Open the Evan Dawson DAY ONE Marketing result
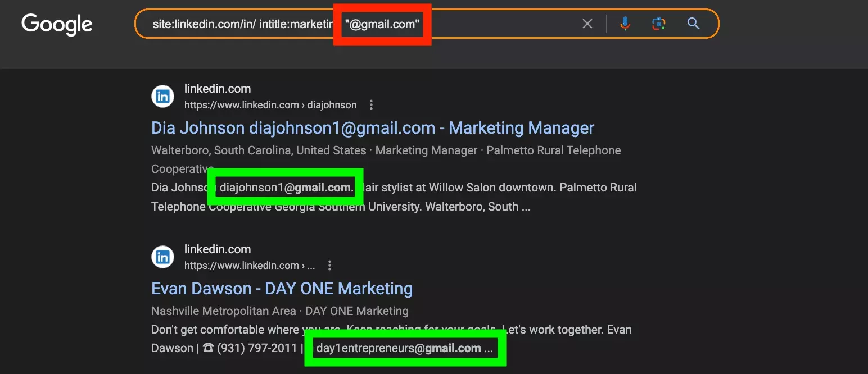 point(281,288)
